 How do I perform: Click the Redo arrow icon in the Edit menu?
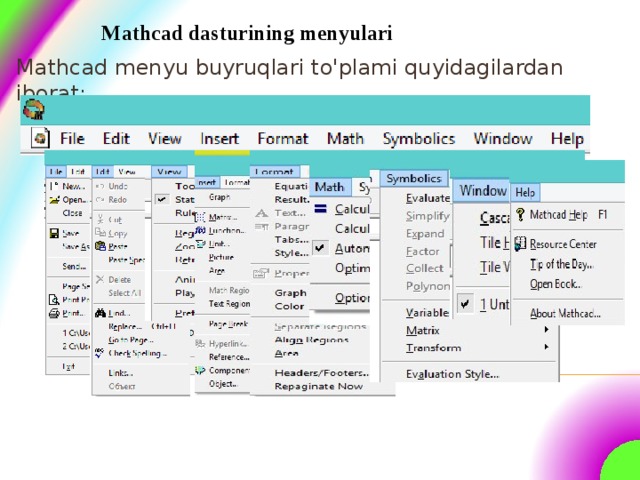pos(100,200)
